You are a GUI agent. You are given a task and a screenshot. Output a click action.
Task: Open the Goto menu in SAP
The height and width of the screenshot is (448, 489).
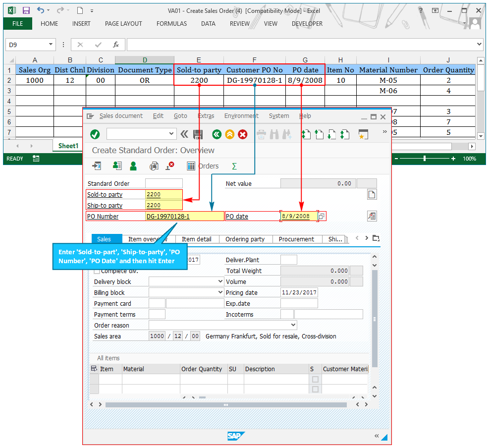tap(180, 116)
